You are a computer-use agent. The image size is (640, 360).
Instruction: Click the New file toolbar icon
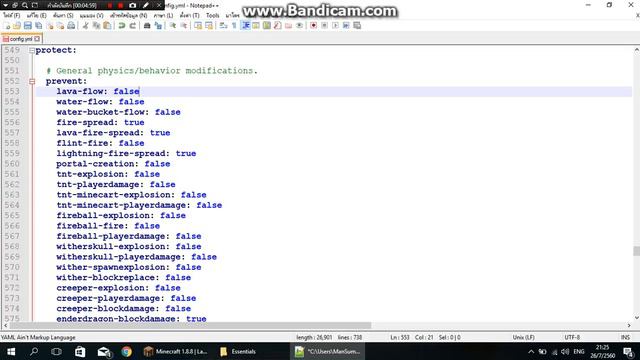pos(7,26)
